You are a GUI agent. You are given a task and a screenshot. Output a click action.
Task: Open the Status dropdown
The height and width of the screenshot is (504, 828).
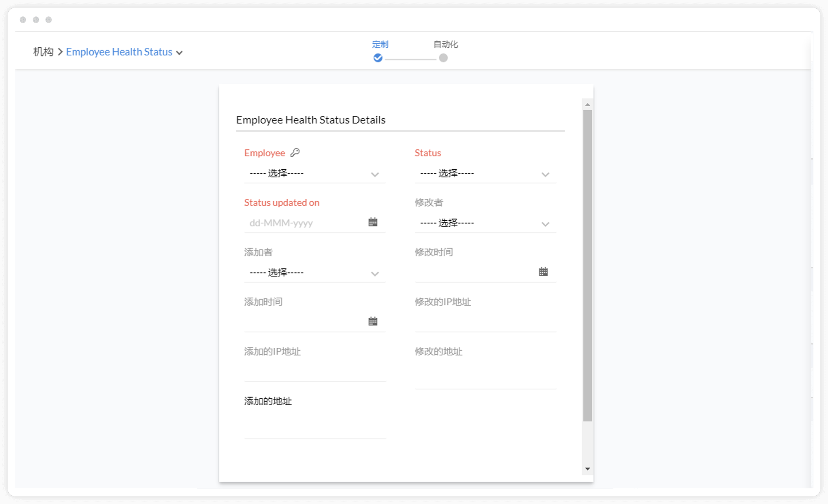coord(485,174)
